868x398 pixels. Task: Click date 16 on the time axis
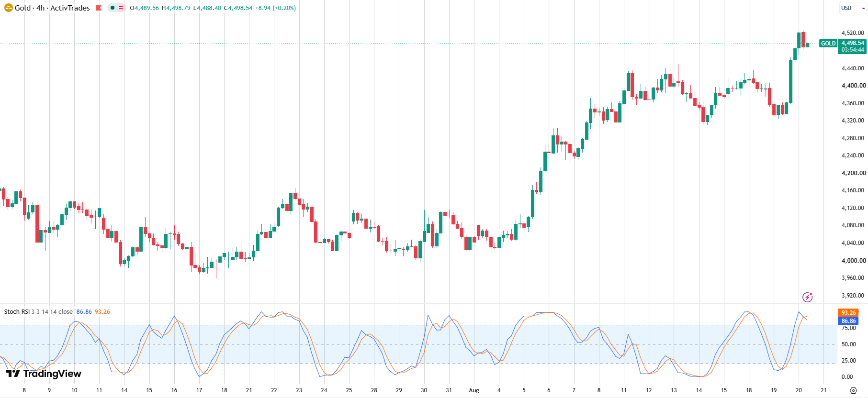click(x=174, y=390)
